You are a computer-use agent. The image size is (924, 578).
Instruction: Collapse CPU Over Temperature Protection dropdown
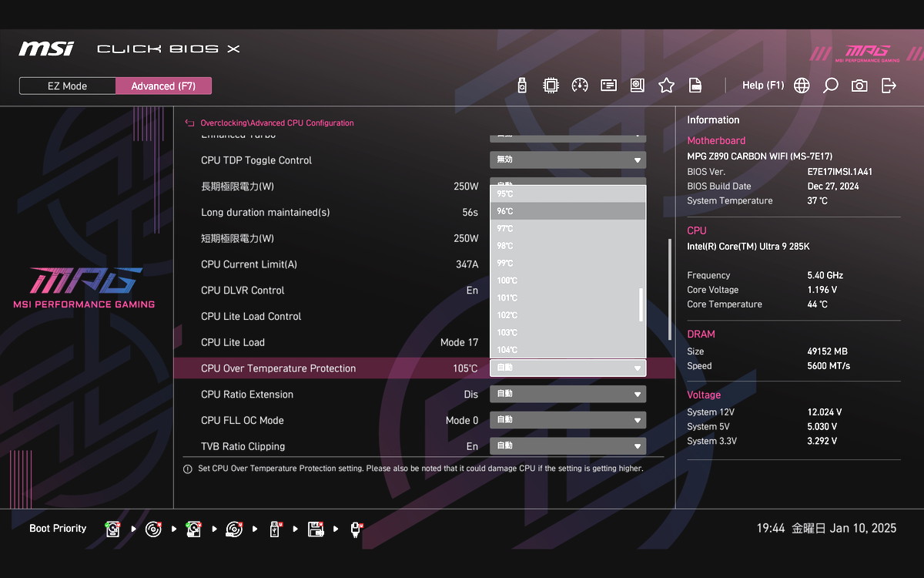(567, 368)
